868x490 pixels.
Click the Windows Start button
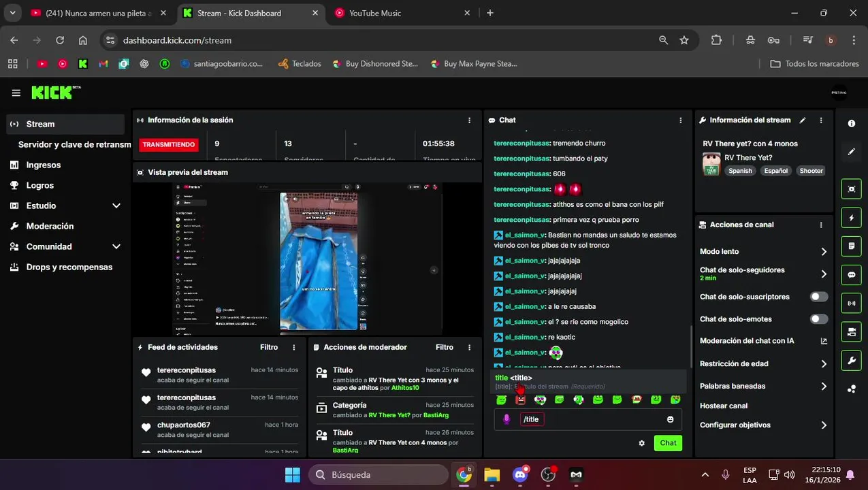pyautogui.click(x=292, y=474)
